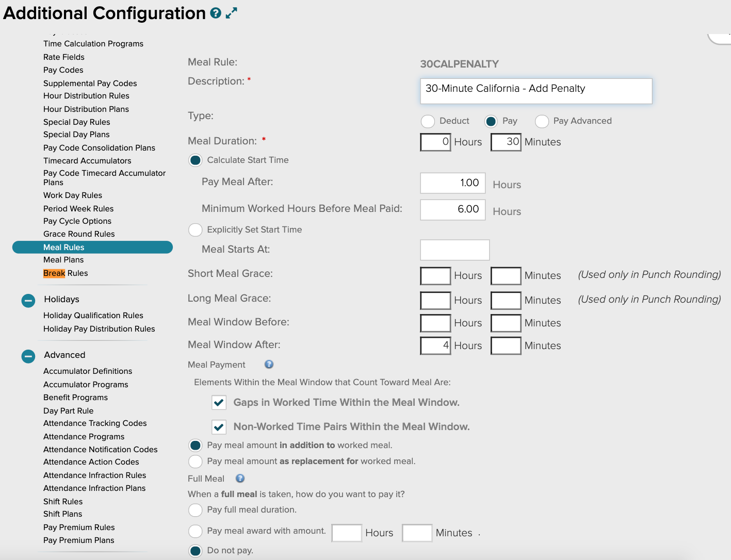Open Rate Fields in sidebar
Viewport: 731px width, 560px height.
(64, 57)
